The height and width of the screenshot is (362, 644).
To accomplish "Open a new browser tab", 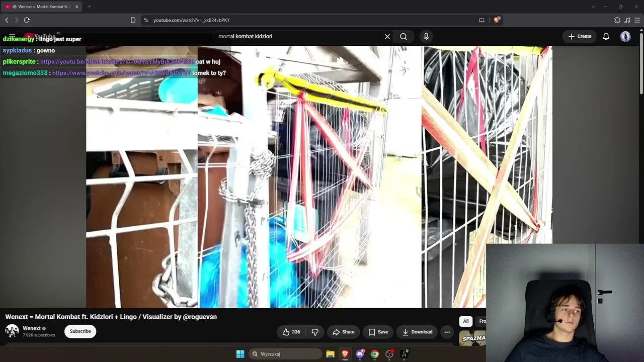I will [x=89, y=7].
